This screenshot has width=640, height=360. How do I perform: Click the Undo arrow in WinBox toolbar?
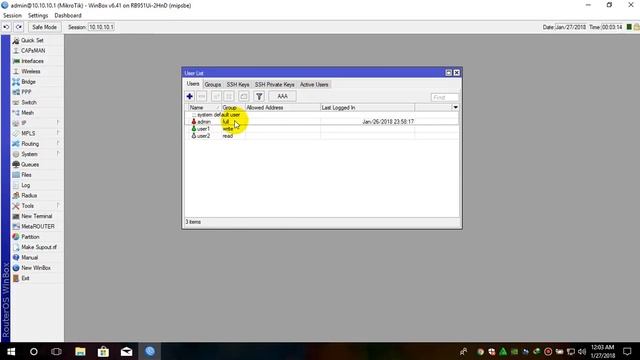pos(7,27)
